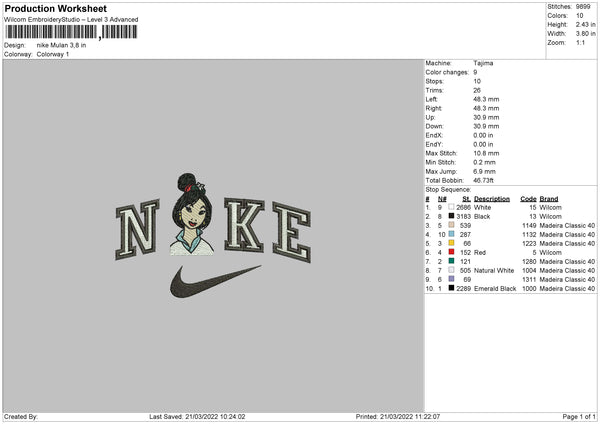Click the stitch count 3183 in the Black row

463,217
